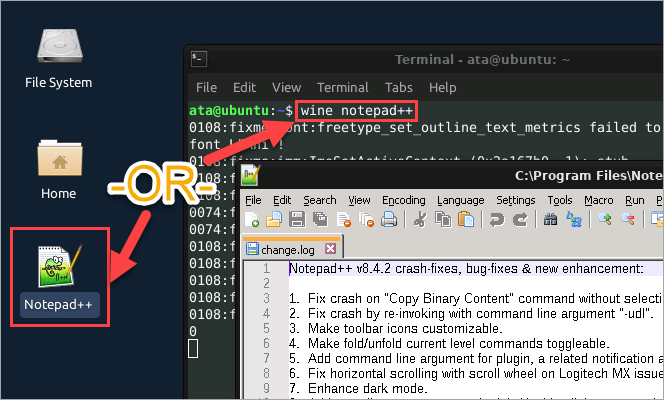This screenshot has height=400, width=664.
Task: Click the Terminal window title icon
Action: (199, 59)
